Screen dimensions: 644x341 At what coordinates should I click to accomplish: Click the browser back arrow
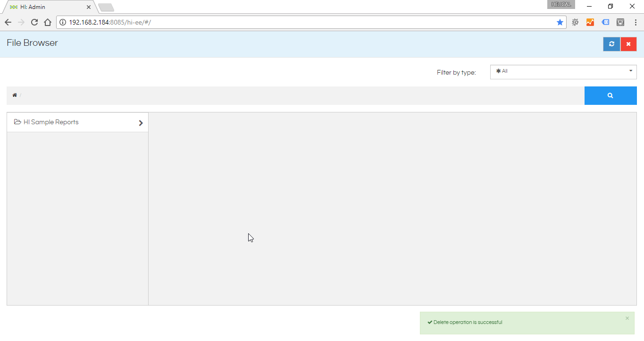coord(8,22)
